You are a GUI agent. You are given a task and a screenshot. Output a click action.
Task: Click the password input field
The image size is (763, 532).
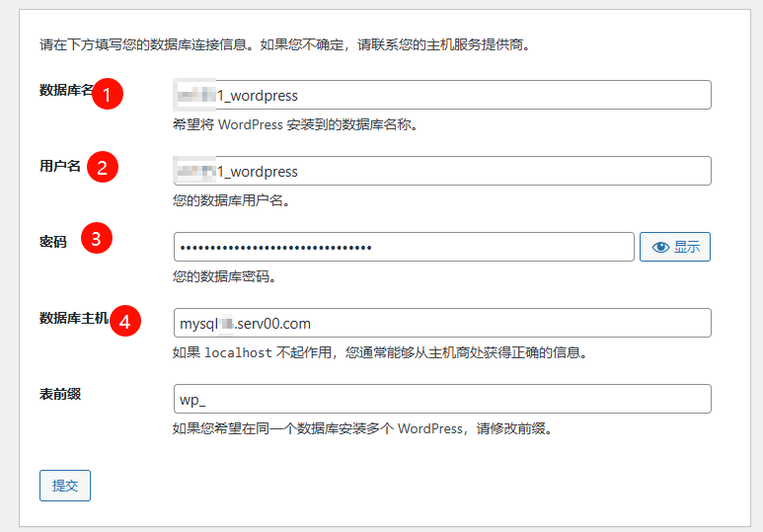pyautogui.click(x=404, y=247)
